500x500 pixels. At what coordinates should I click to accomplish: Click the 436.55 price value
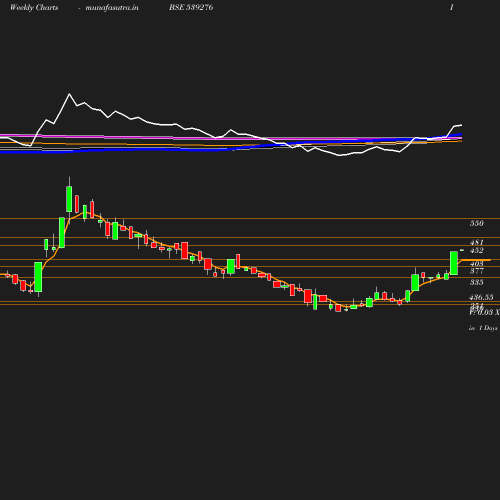(x=481, y=297)
